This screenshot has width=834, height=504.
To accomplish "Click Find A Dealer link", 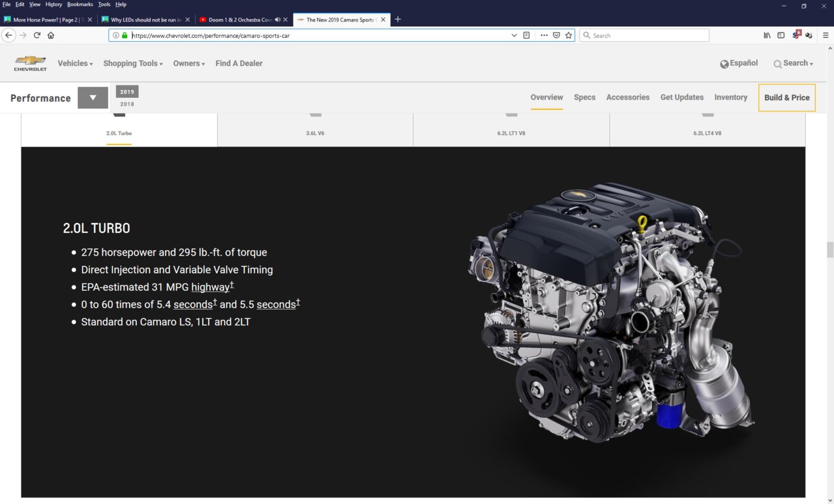I will point(239,63).
